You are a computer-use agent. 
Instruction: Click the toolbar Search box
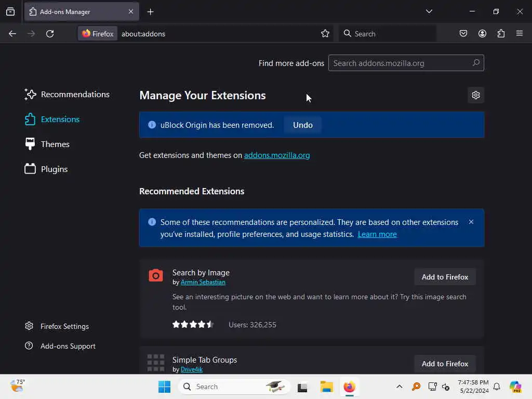tap(388, 34)
